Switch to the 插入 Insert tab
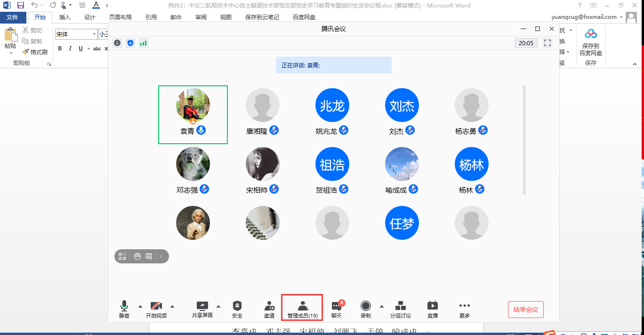 pos(65,17)
